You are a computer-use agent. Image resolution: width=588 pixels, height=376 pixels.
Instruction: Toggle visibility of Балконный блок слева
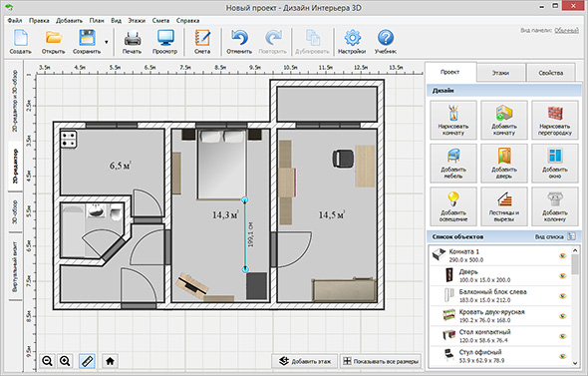pyautogui.click(x=562, y=296)
